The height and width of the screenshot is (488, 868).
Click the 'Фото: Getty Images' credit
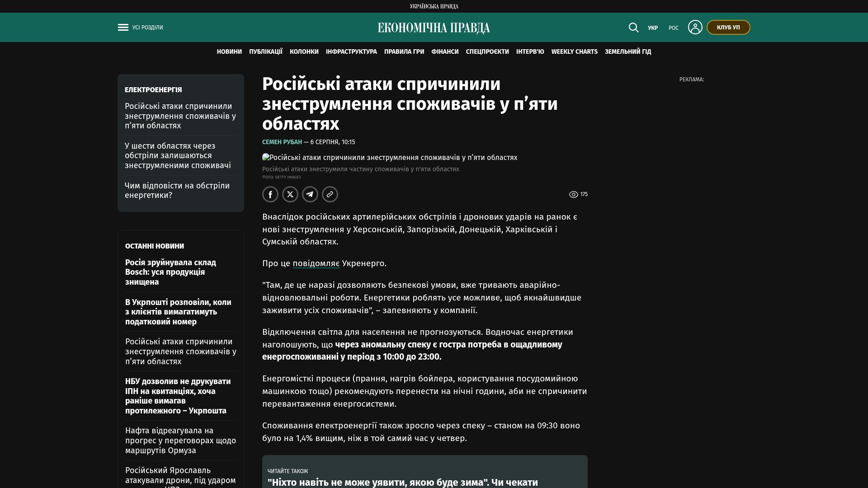pyautogui.click(x=282, y=177)
